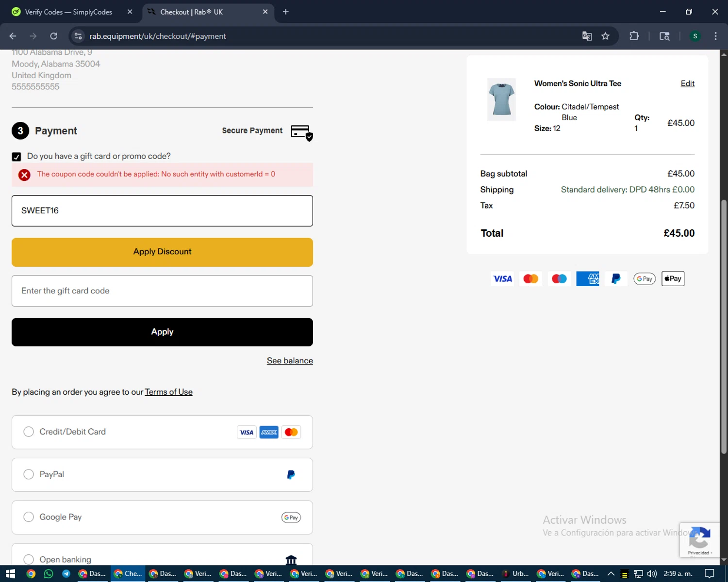Viewport: 728px width, 582px height.
Task: Bookmark this page with the star icon
Action: [x=605, y=36]
